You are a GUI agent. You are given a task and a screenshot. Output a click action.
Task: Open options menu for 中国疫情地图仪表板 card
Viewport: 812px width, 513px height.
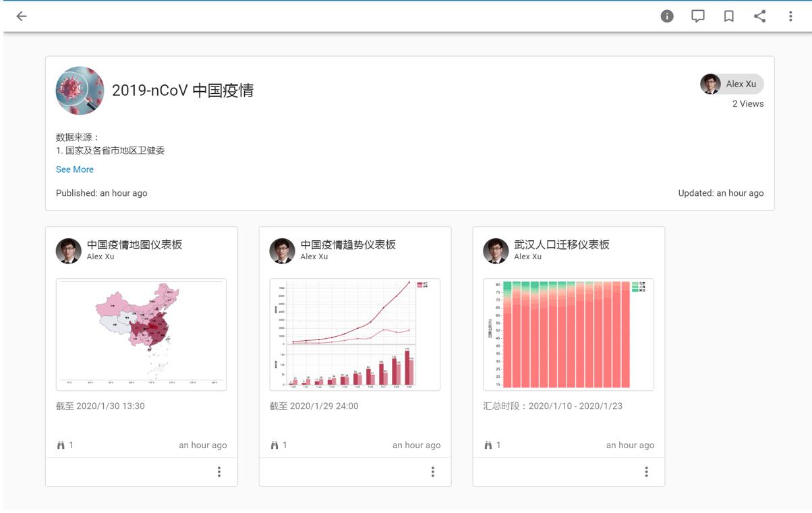point(219,472)
